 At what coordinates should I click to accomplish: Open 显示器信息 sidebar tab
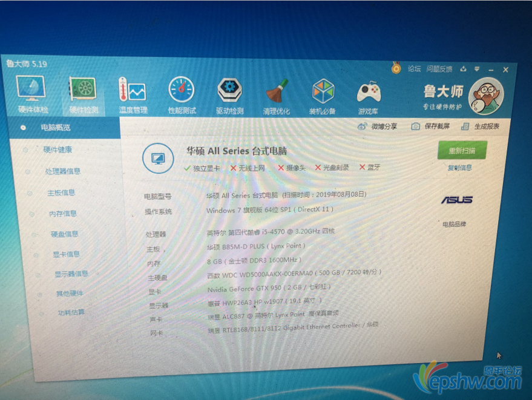tap(71, 274)
